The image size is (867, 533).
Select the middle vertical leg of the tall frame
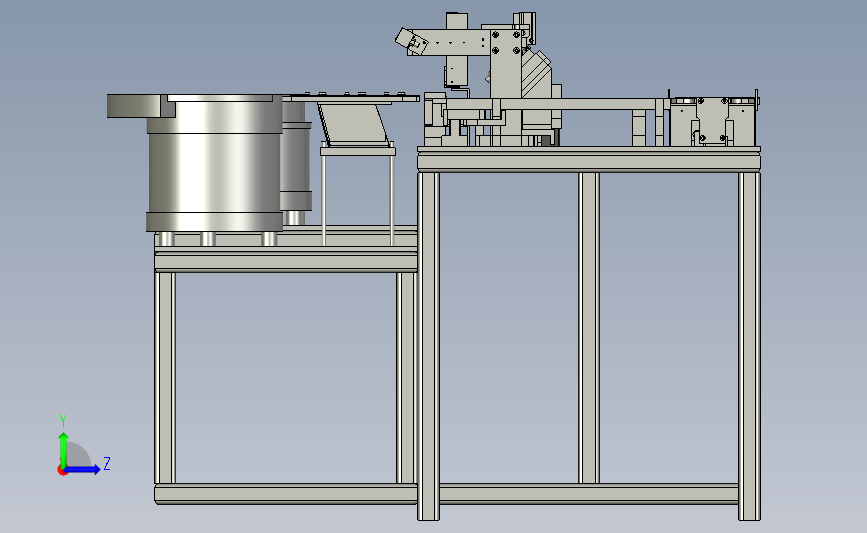[589, 327]
